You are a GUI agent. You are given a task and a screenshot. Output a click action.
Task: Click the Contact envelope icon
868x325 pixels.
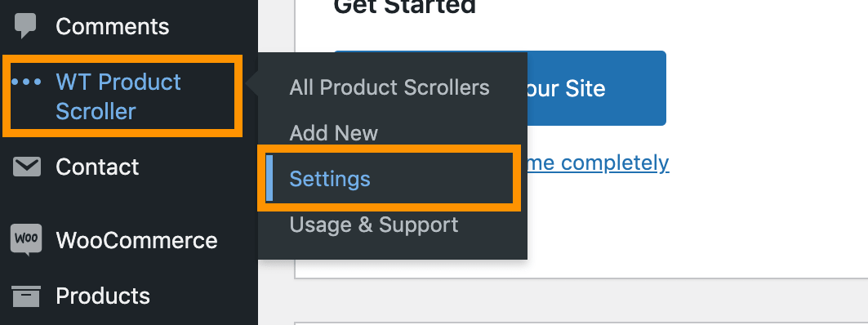pyautogui.click(x=27, y=167)
